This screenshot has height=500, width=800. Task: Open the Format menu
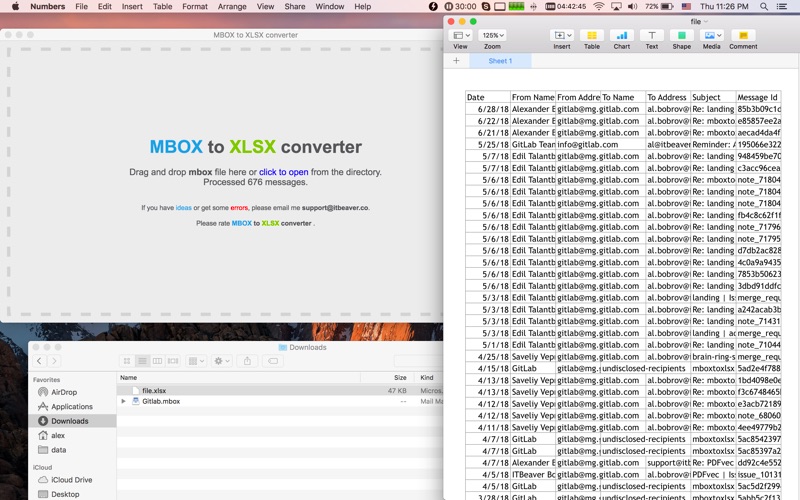195,7
